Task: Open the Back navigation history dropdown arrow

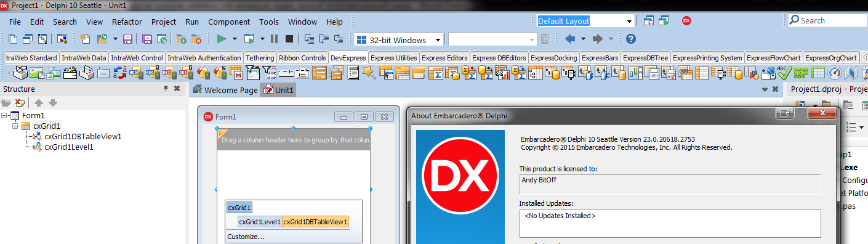Action: (x=583, y=39)
